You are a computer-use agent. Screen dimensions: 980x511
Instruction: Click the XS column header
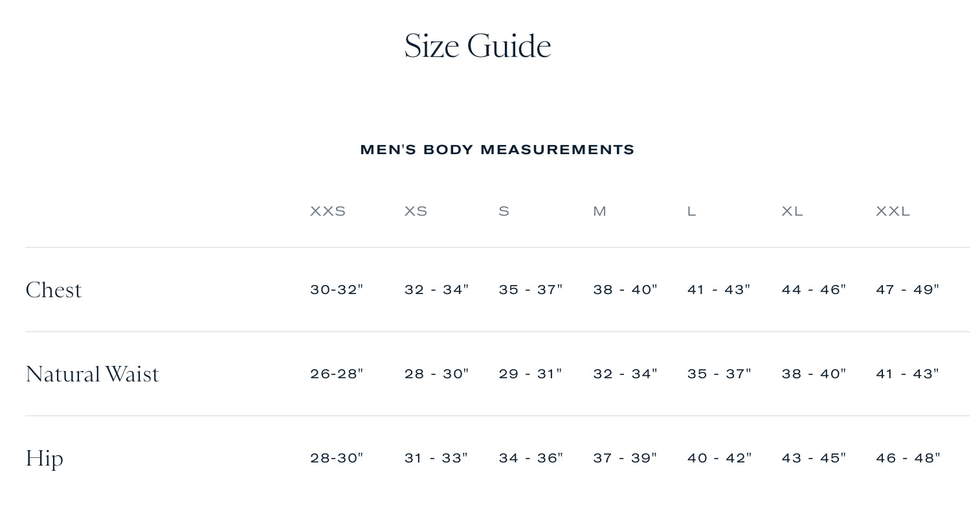[416, 211]
